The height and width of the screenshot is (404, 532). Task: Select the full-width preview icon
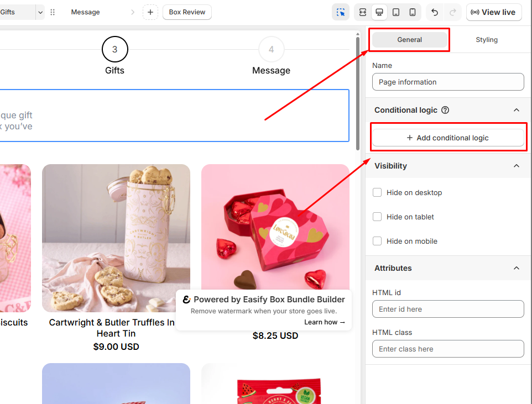pyautogui.click(x=363, y=12)
